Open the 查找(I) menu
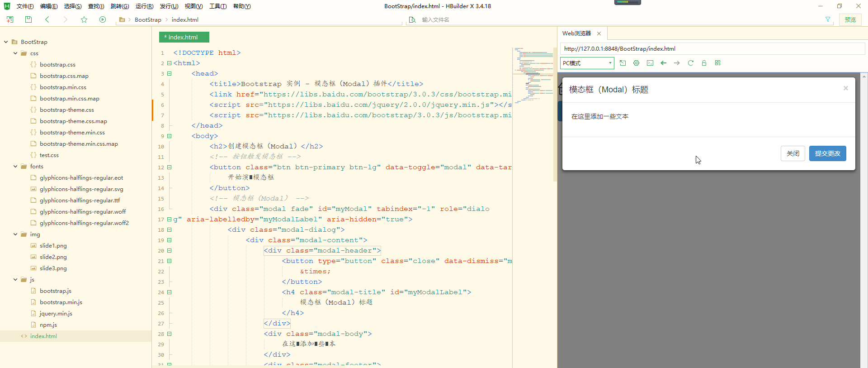Screen dimensions: 868x368 (96, 6)
